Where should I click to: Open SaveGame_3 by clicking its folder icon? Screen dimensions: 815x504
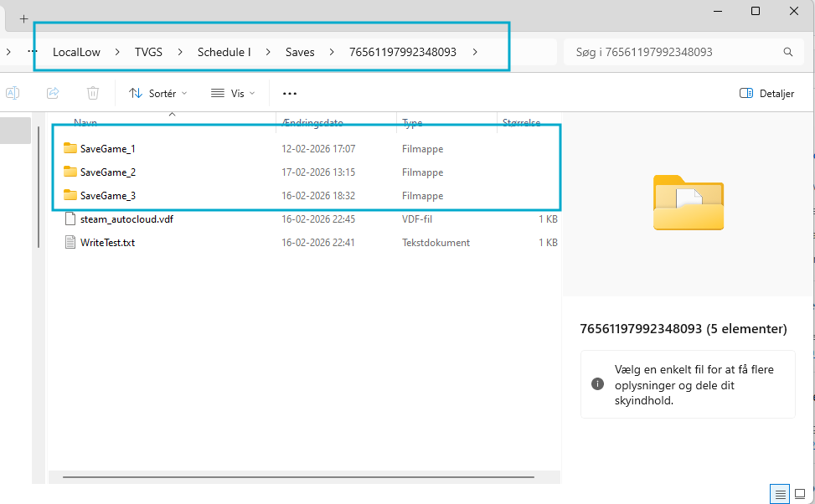click(x=68, y=195)
